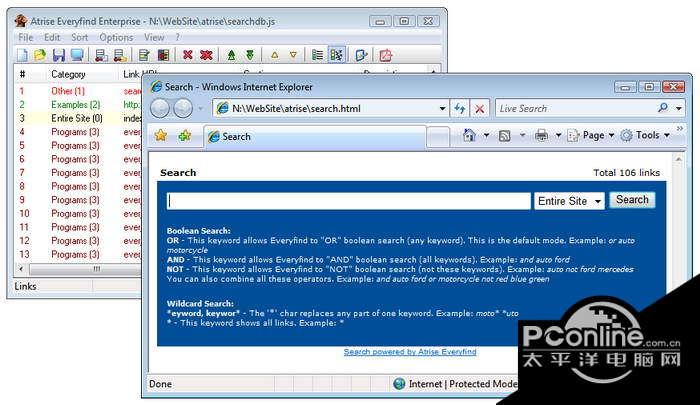Select row 3 'Entire Site (0)' in Everyfind

[x=79, y=118]
